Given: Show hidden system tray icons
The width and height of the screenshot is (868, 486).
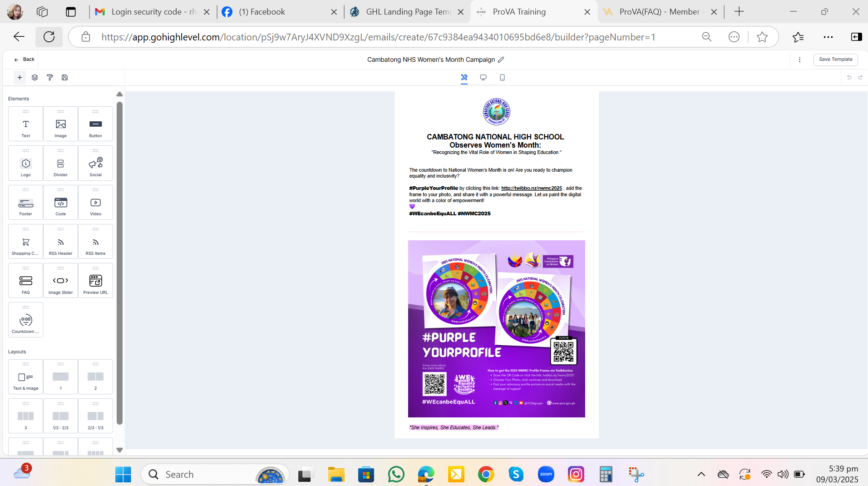Looking at the screenshot, I should (x=701, y=475).
